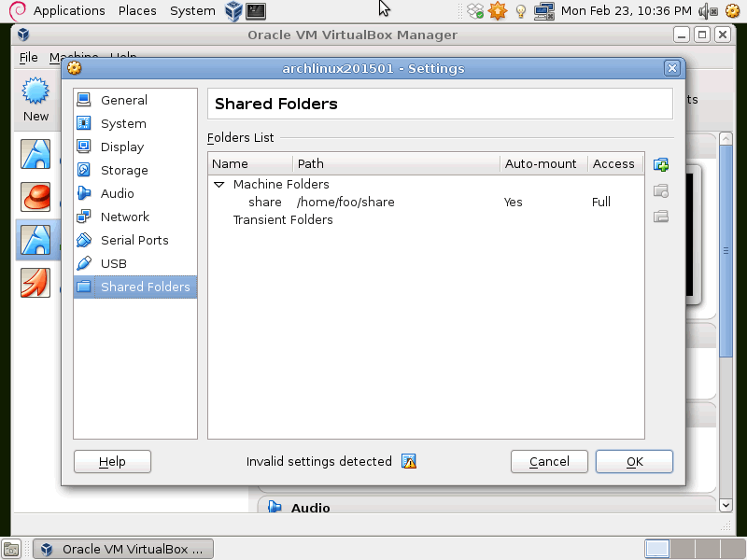
Task: Open the network connections tray icon
Action: point(544,10)
